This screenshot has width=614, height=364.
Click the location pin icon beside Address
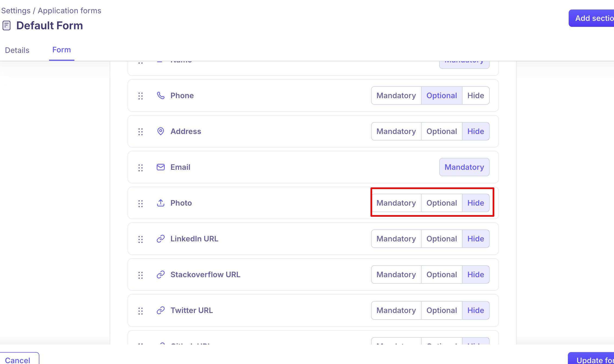161,131
